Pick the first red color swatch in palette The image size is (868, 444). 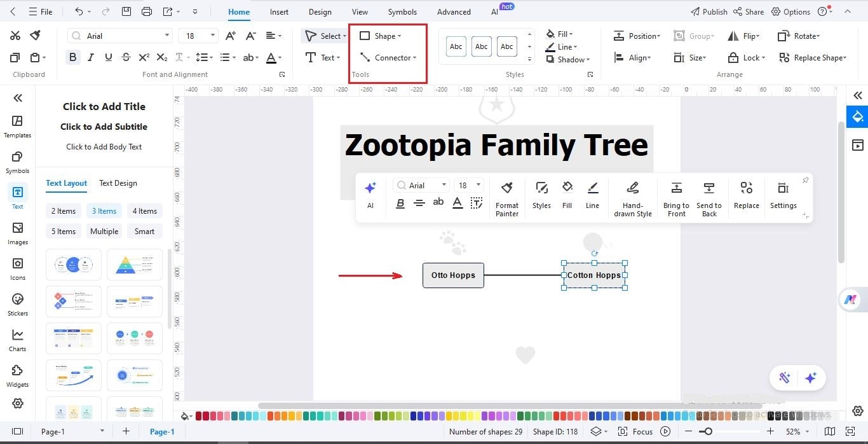tap(199, 416)
